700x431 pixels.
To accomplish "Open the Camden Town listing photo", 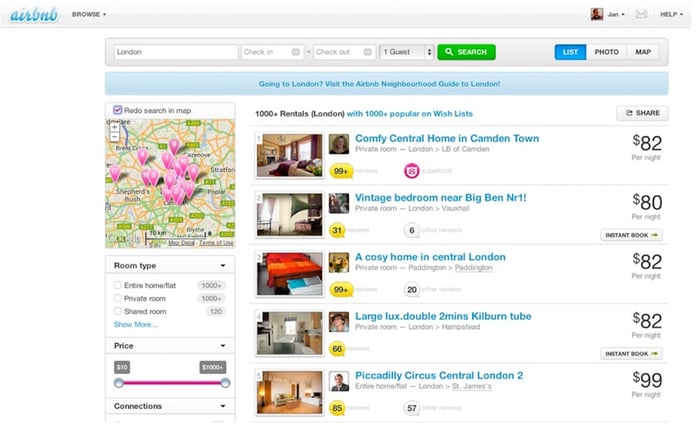I will point(290,155).
